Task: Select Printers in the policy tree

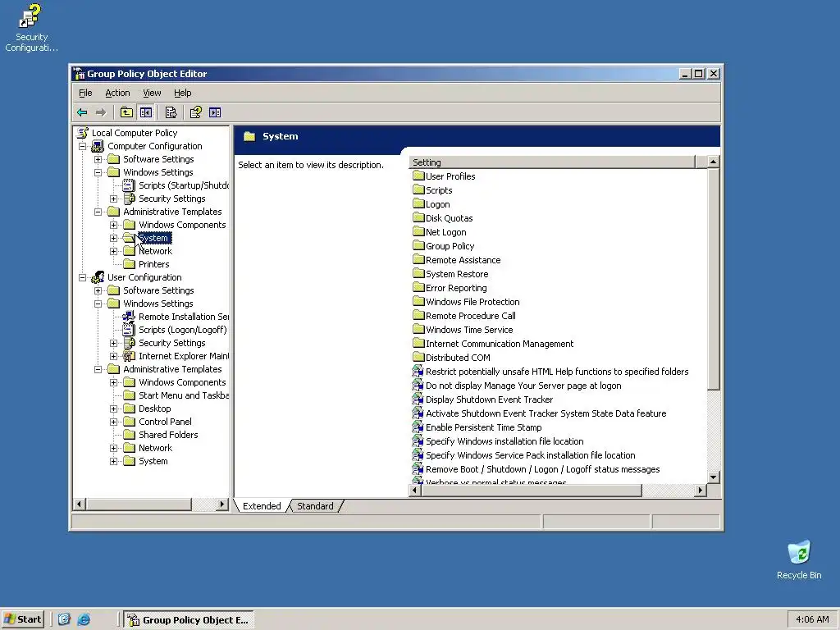Action: click(x=153, y=264)
